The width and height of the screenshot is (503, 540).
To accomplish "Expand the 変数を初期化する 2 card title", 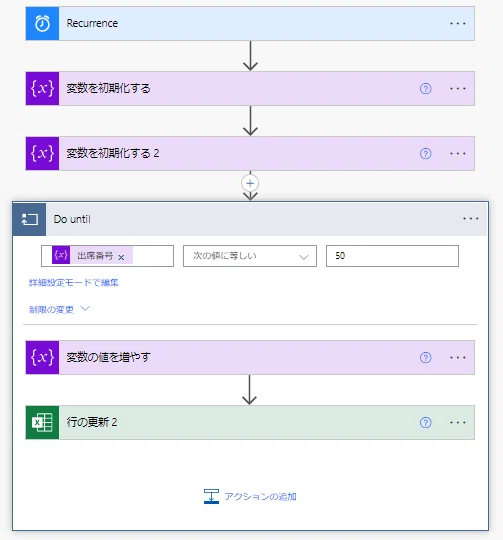I will pos(113,154).
